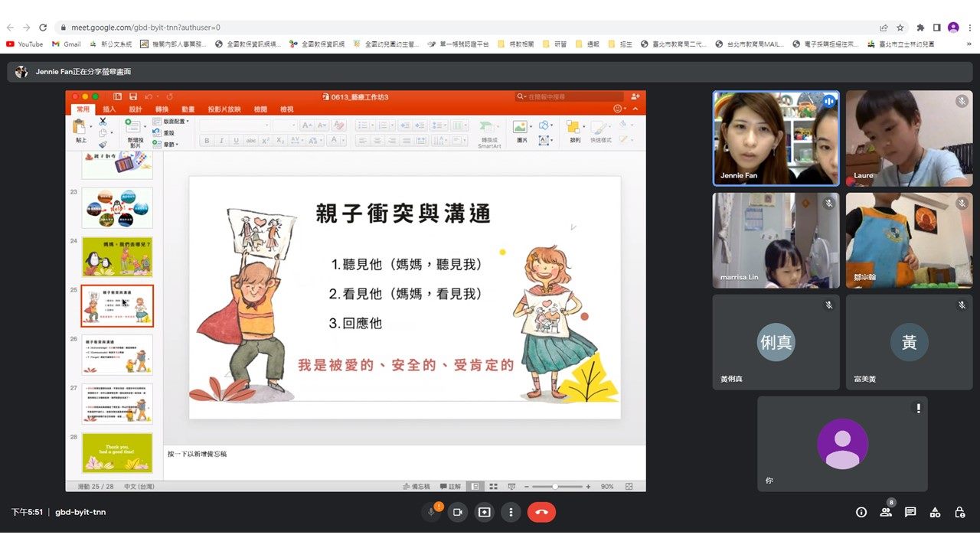
Task: Select slide 26 thumbnail
Action: [x=117, y=354]
